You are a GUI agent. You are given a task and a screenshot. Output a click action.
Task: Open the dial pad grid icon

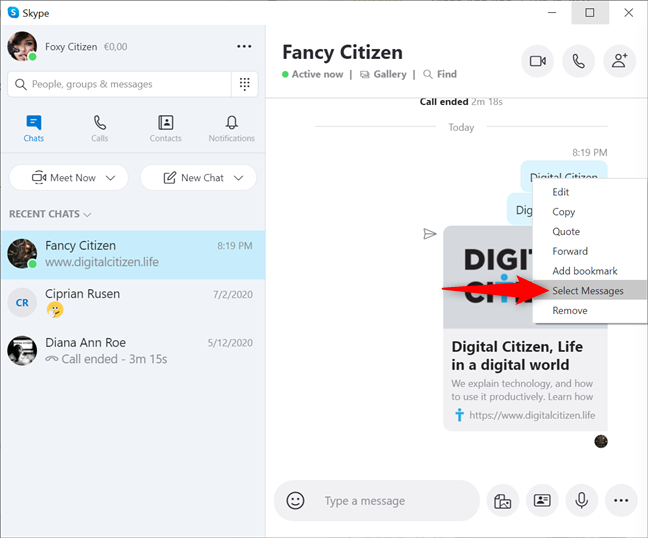coord(245,84)
